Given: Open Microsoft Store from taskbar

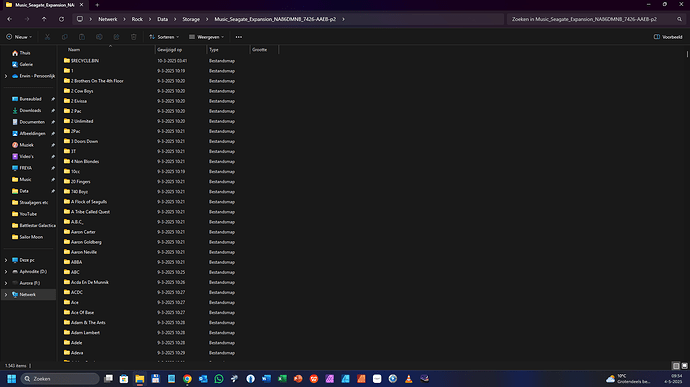Looking at the screenshot, I should point(124,379).
